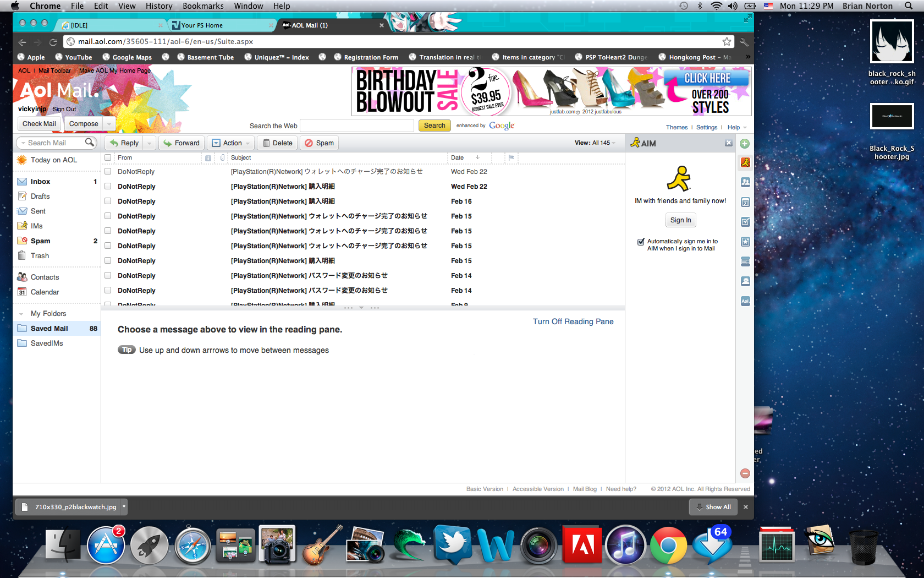Click the Delete button
The image size is (924, 578).
277,143
